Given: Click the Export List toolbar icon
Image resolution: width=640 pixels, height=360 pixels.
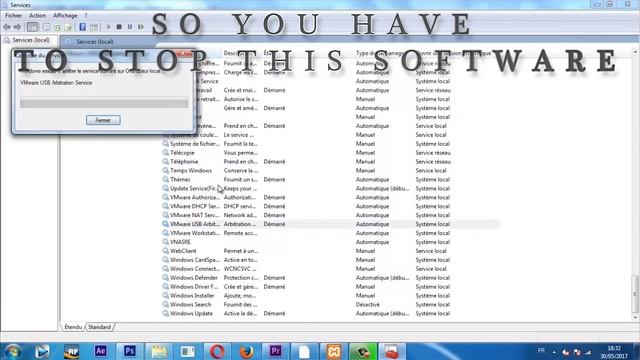Looking at the screenshot, I should pos(69,27).
